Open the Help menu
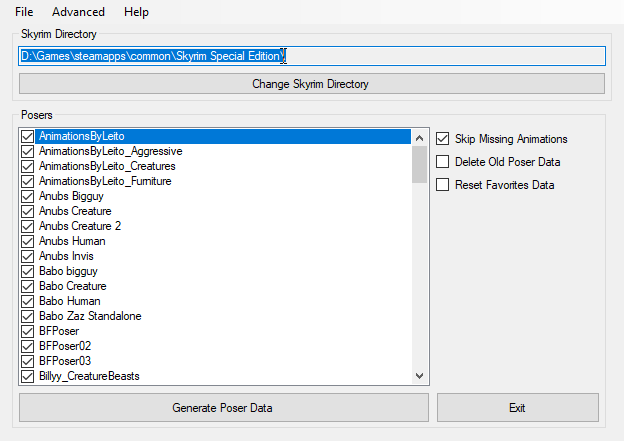Viewport: 624px width, 441px height. (136, 12)
